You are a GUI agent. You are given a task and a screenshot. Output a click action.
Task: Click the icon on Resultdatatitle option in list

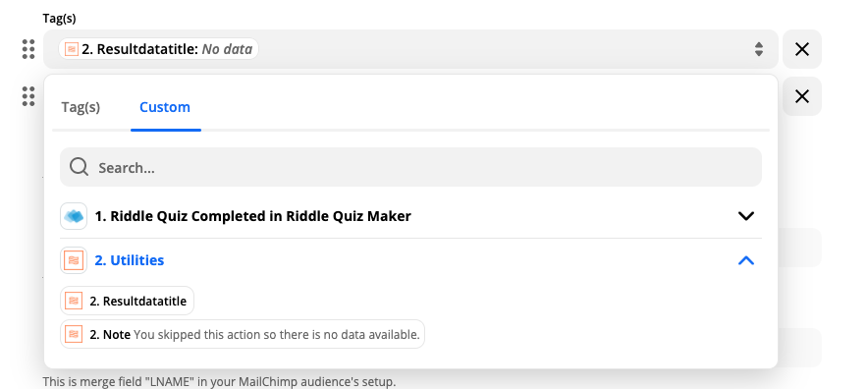point(74,301)
